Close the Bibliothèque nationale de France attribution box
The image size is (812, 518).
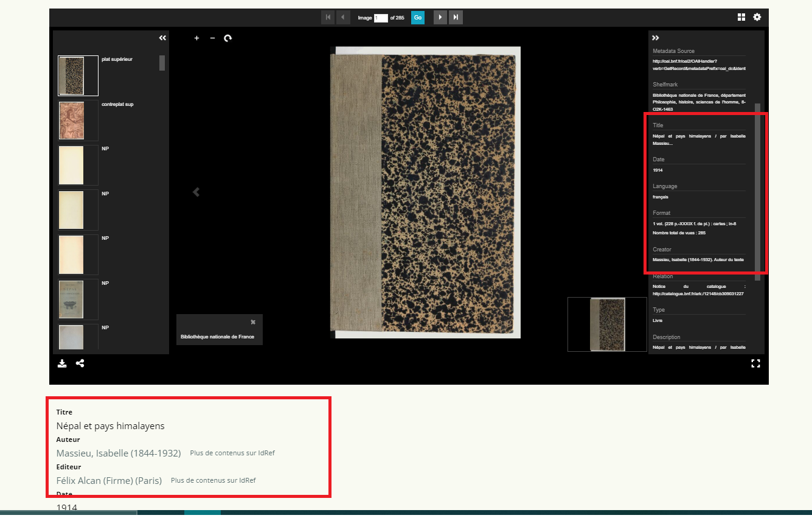click(x=253, y=322)
